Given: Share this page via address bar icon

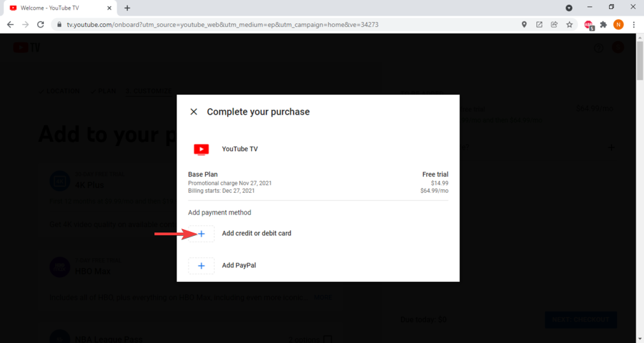Looking at the screenshot, I should 554,25.
